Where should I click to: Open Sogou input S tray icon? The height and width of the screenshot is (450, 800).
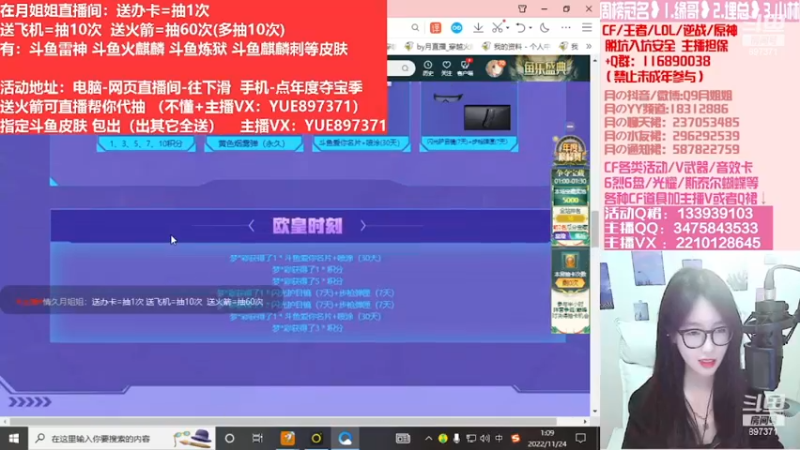tap(515, 438)
